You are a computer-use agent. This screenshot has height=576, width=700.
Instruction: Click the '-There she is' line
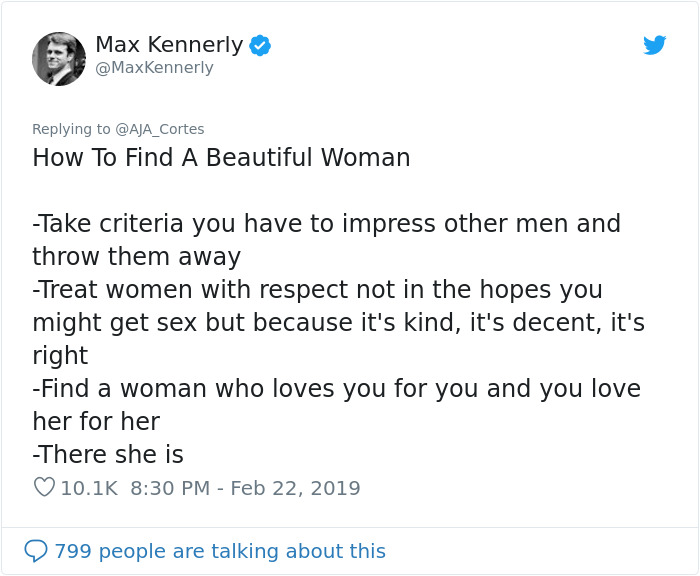pyautogui.click(x=108, y=455)
